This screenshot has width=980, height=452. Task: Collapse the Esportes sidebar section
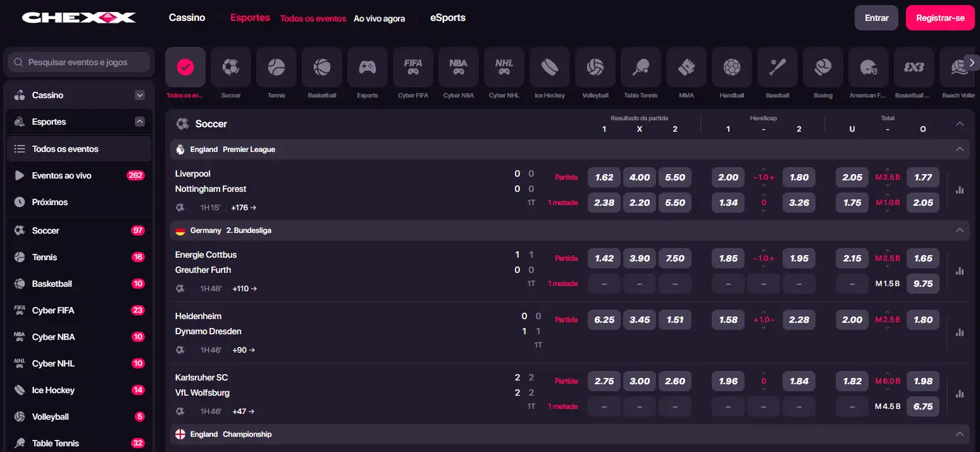coord(140,122)
